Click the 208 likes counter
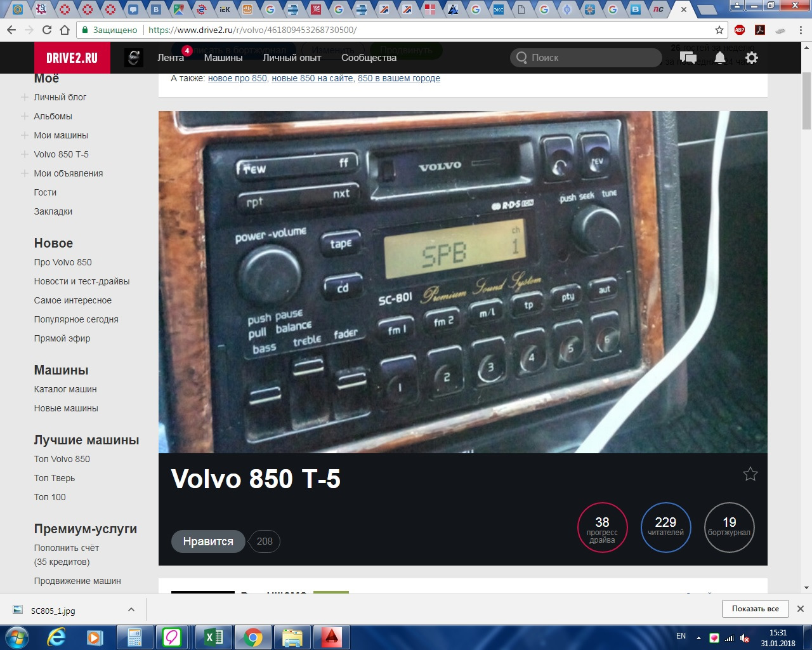 coord(265,541)
